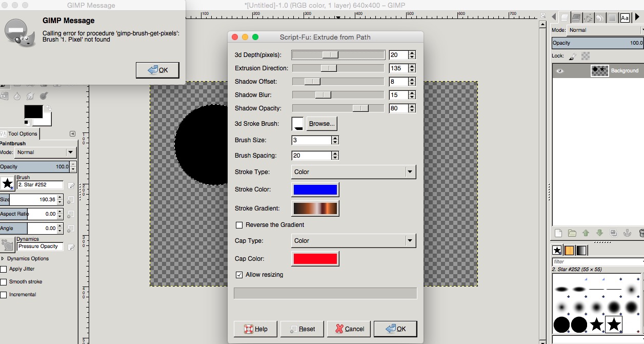
Task: Increase the Shadow Opacity stepper
Action: point(412,106)
